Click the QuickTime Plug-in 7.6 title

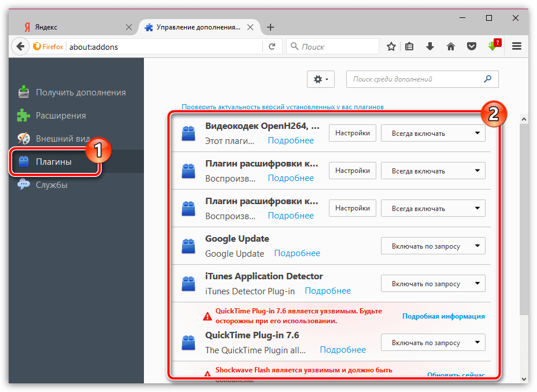click(252, 335)
